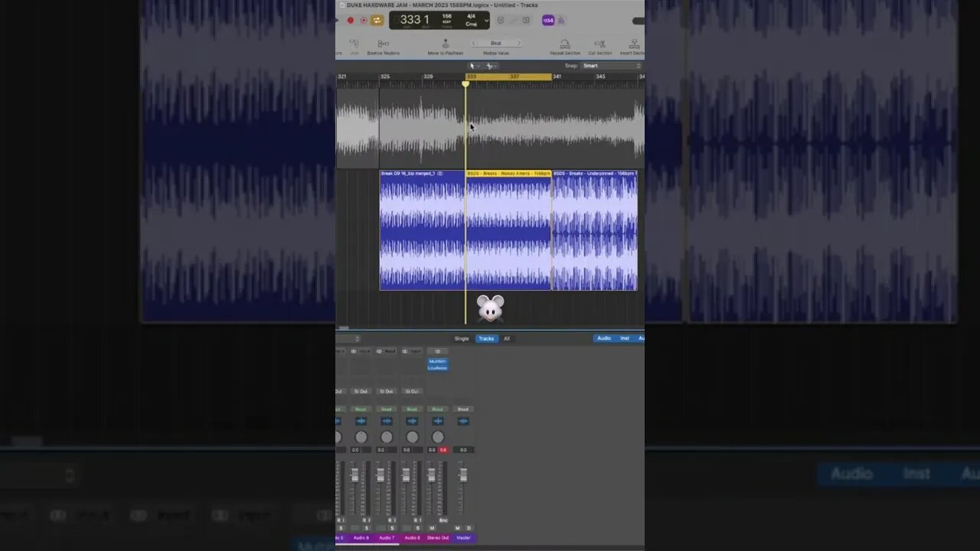Click the Cut Section scissors icon
Viewport: 980px width, 551px height.
click(600, 44)
